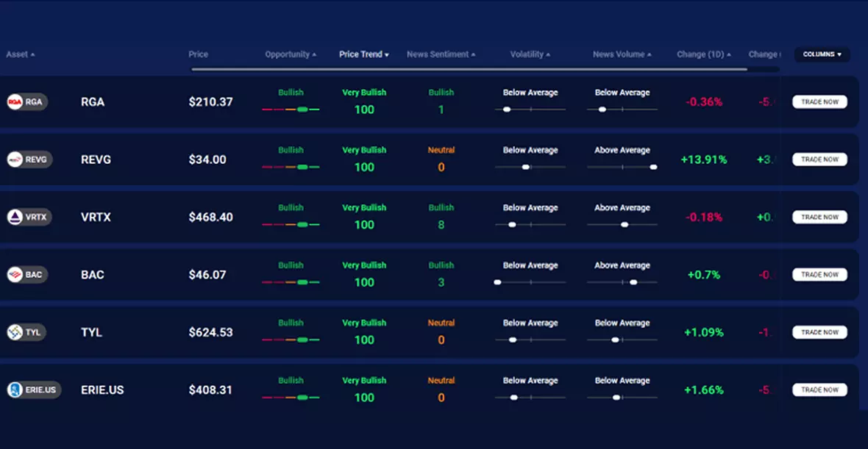Screen dimensions: 868x449
Task: Click the RGA asset logo badge
Action: click(x=27, y=102)
